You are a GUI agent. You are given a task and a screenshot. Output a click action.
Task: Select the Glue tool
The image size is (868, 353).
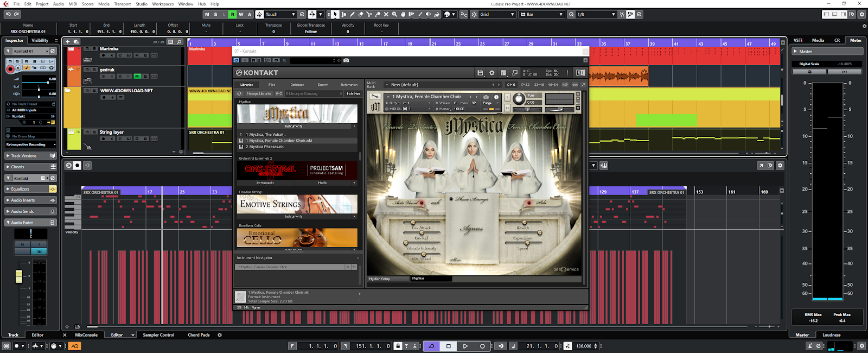pos(378,15)
